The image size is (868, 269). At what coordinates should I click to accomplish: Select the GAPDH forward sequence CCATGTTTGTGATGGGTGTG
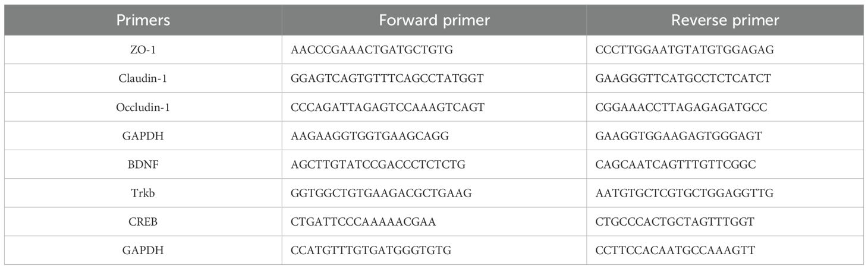pyautogui.click(x=371, y=251)
